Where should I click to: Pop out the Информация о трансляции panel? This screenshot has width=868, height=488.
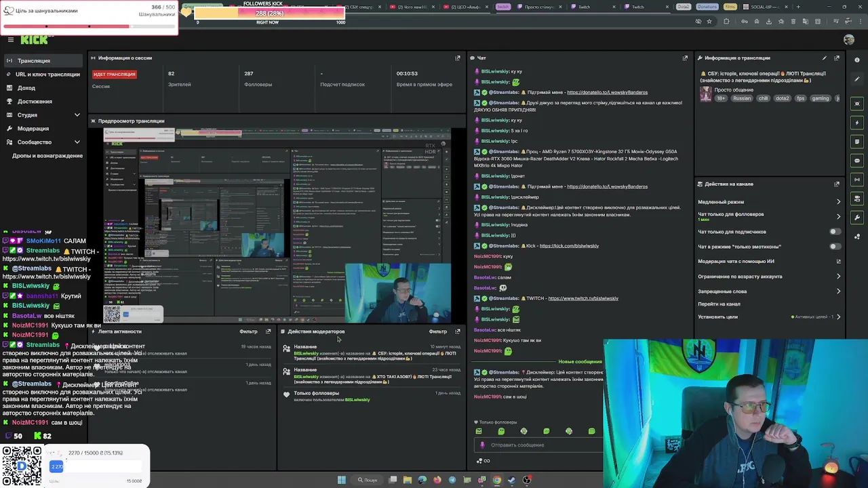click(837, 58)
